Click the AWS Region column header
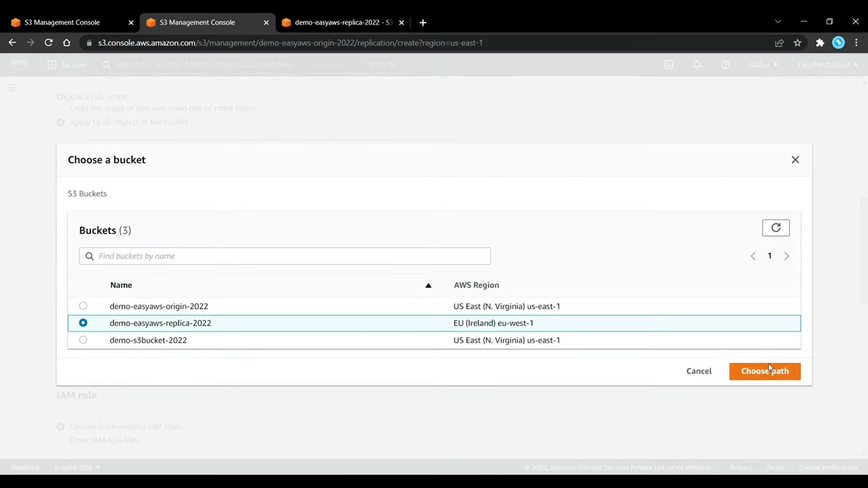 coord(476,285)
